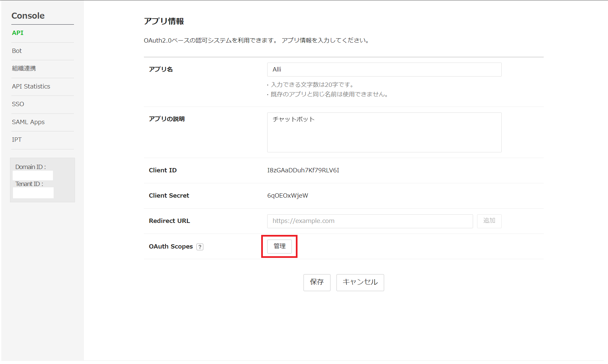608x364 pixels.
Task: Open the 管理 button for OAuth Scopes
Action: coord(279,246)
